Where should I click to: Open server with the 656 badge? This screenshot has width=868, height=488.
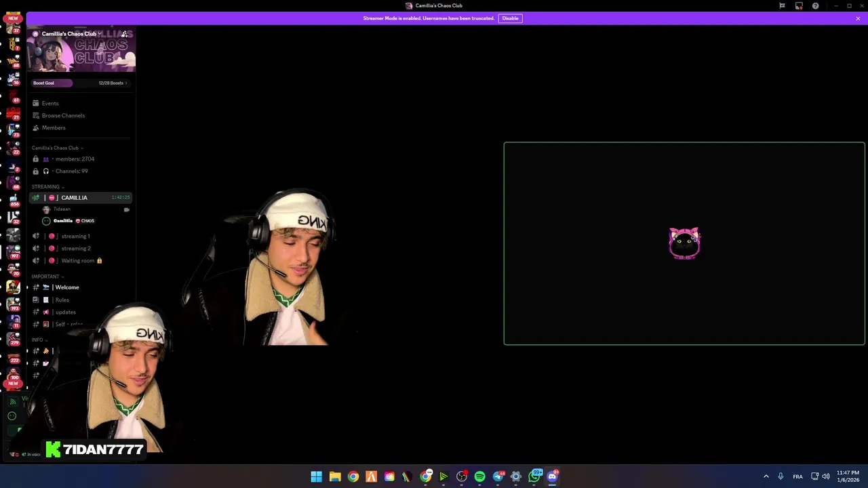(13, 201)
